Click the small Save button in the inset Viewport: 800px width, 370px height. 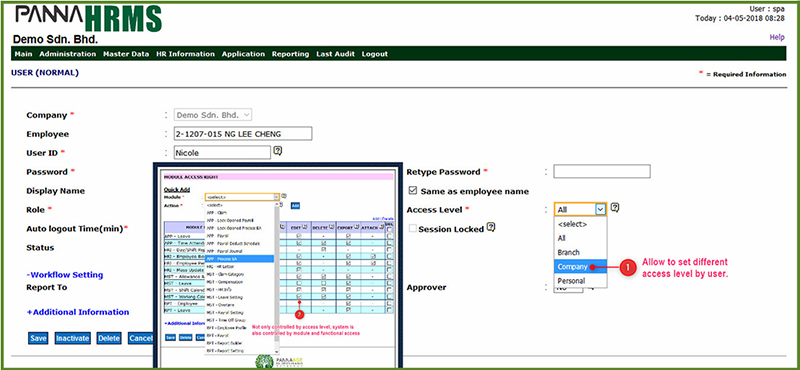coord(170,337)
